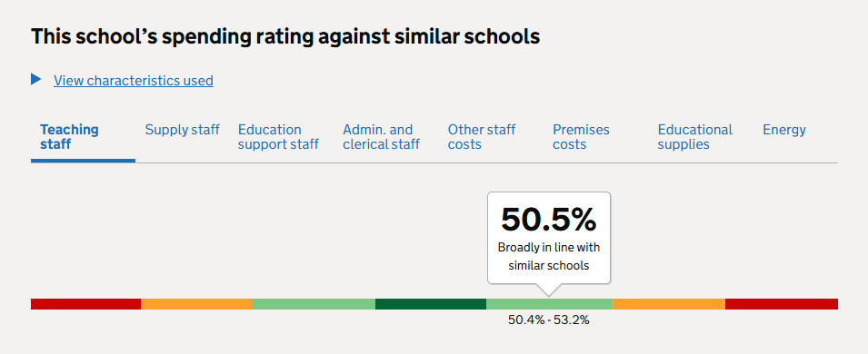Click the left orange rating band
868x354 pixels.
pyautogui.click(x=196, y=304)
